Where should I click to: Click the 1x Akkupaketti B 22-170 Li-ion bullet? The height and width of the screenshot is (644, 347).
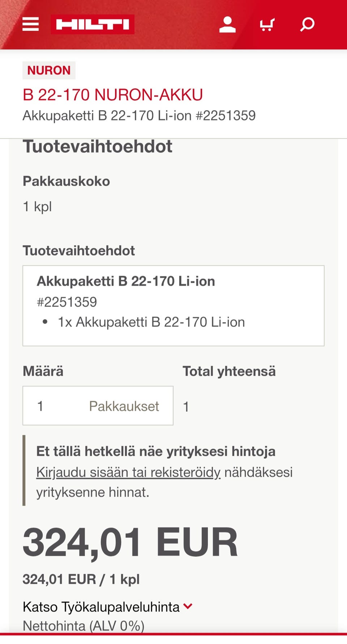[151, 322]
